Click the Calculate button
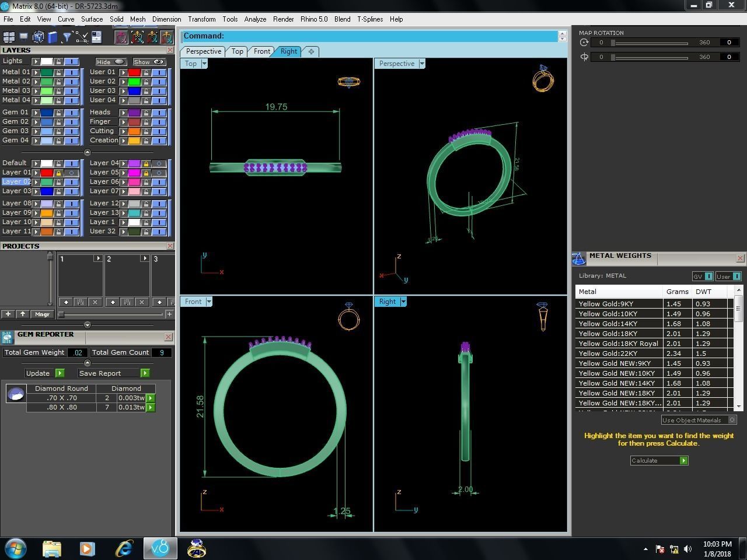Viewport: 747px width, 560px height. (659, 461)
